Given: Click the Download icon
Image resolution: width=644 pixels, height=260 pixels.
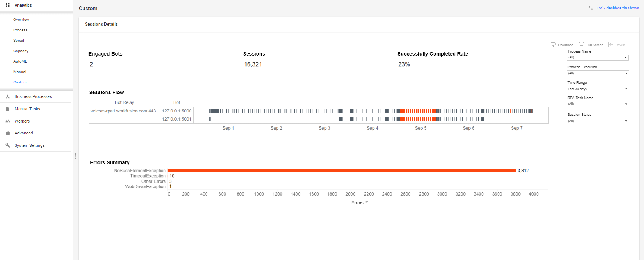Looking at the screenshot, I should coord(553,45).
